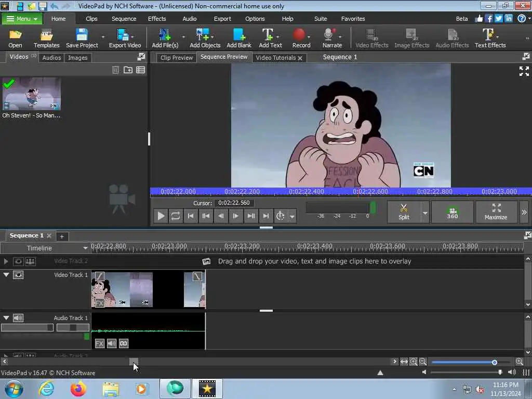
Task: Click the link icon on audio clip
Action: (124, 344)
